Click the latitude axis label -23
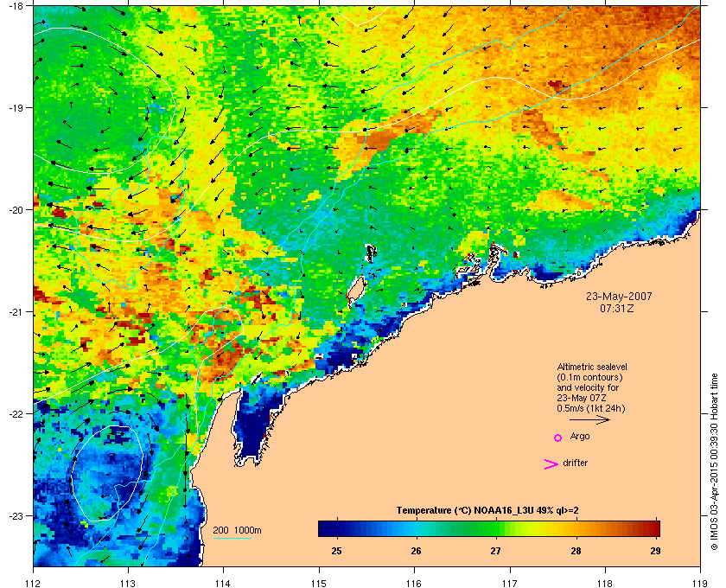This screenshot has height=588, width=726. pos(16,515)
